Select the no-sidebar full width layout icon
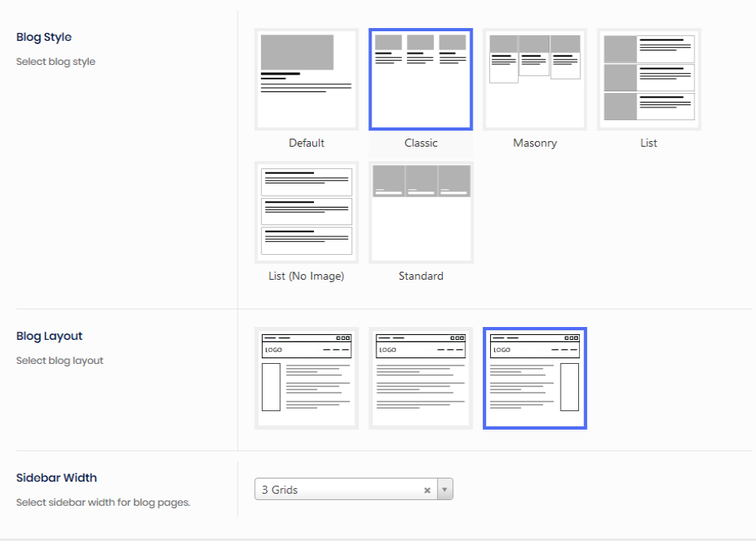Screen dimensions: 756x541 [420, 378]
